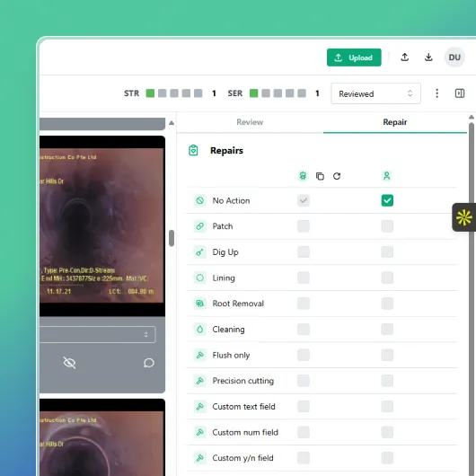Check the user Dig Up checkbox
The image size is (476, 476).
tap(387, 252)
